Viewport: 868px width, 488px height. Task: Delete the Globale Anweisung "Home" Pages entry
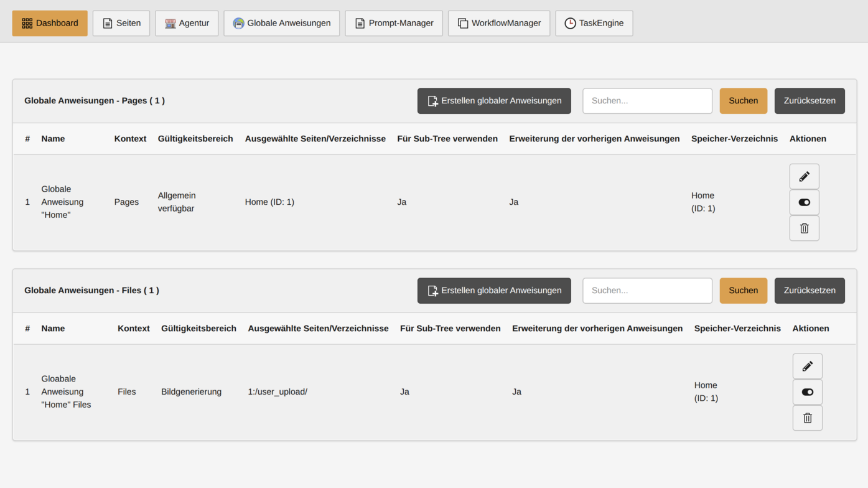tap(804, 228)
